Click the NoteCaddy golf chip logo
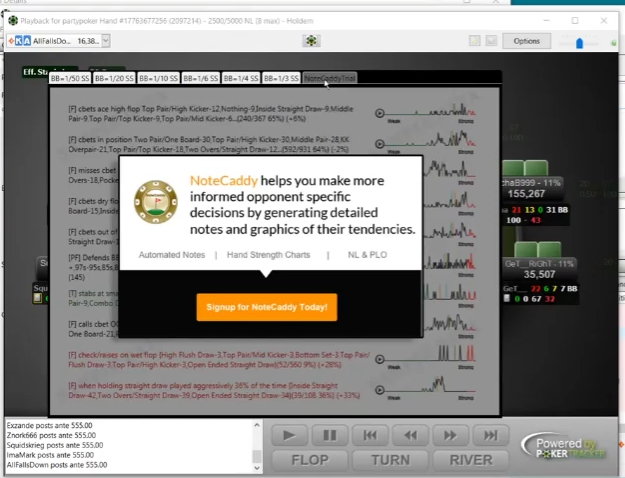625x478 pixels. pos(156,202)
